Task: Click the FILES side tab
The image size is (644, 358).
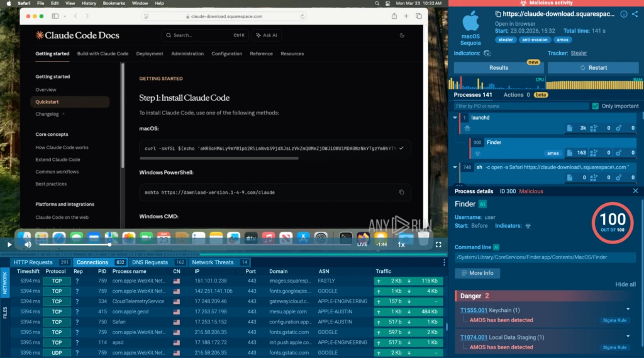Action: (x=5, y=313)
